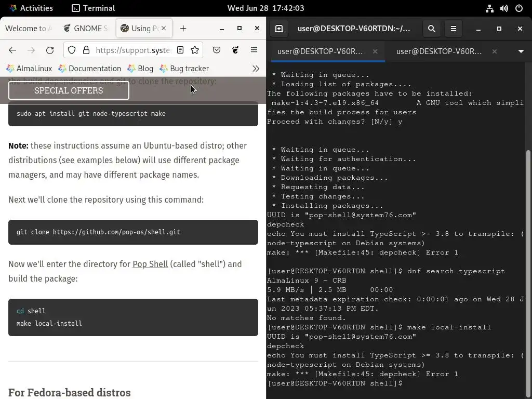Open Bug tracker bookmark
The width and height of the screenshot is (532, 399).
tap(184, 69)
